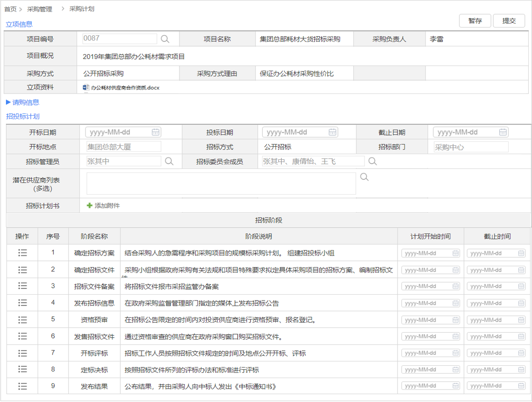
Task: Select the 阶段说明 column header
Action: pyautogui.click(x=258, y=236)
